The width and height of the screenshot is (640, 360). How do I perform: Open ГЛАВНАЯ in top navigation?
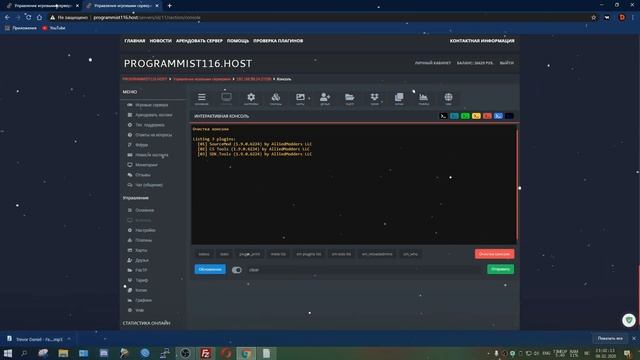coord(135,41)
